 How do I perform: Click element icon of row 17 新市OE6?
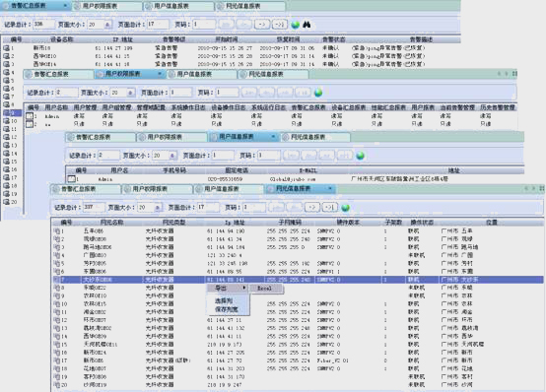(57, 360)
